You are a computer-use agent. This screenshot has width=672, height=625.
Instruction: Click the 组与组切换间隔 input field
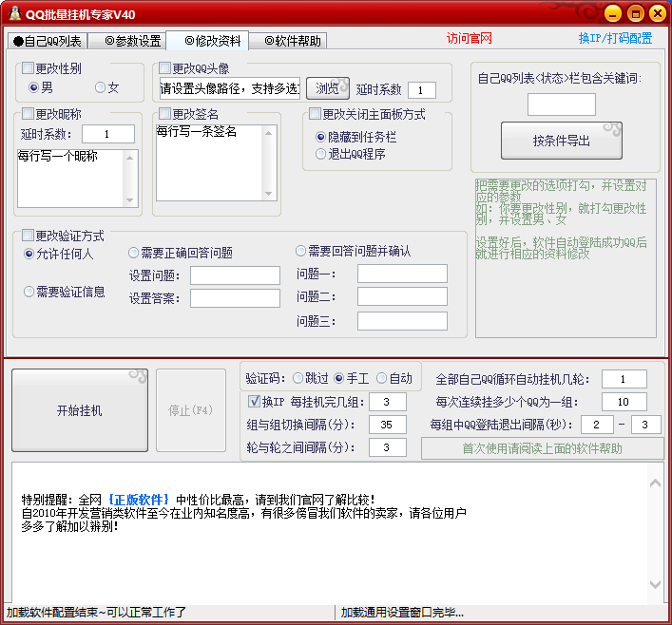click(388, 425)
